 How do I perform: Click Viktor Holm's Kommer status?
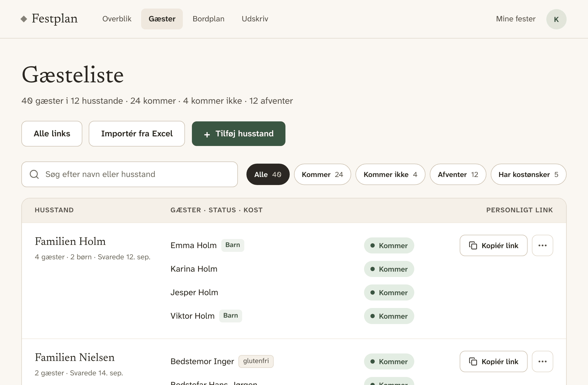(x=389, y=316)
